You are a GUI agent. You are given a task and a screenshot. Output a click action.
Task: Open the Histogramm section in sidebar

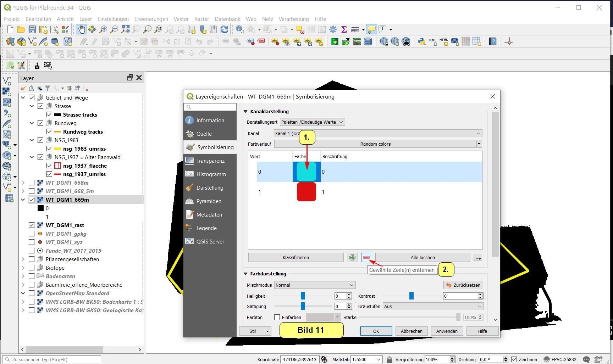(x=211, y=174)
